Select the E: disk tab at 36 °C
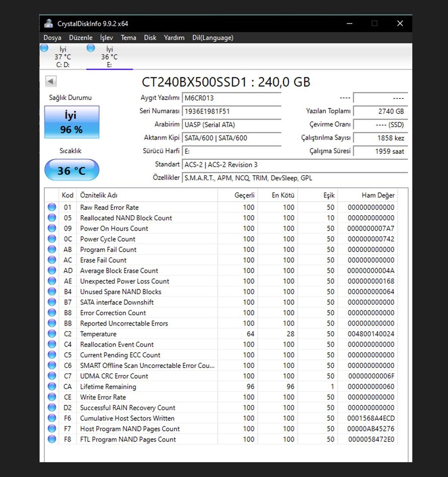448x477 pixels. (110, 56)
